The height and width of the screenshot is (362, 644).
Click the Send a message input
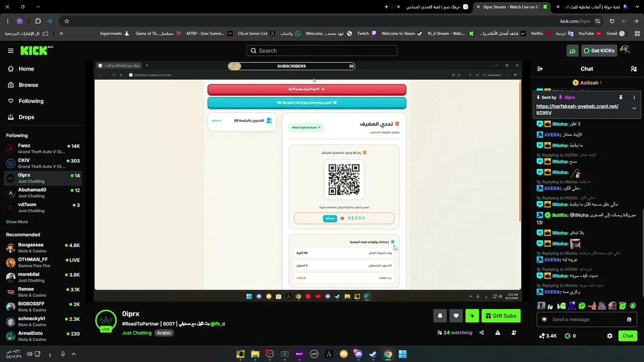587,319
